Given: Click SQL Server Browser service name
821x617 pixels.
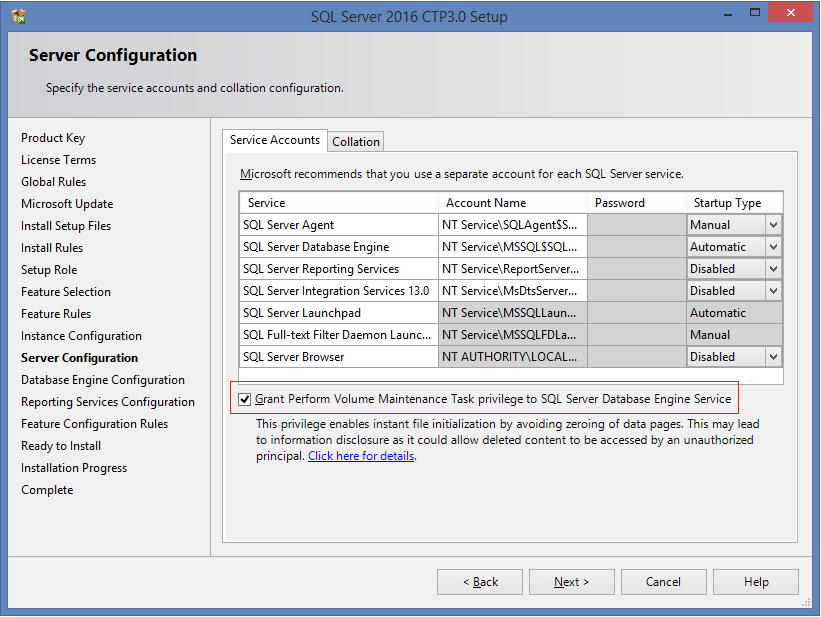Looking at the screenshot, I should [x=339, y=357].
